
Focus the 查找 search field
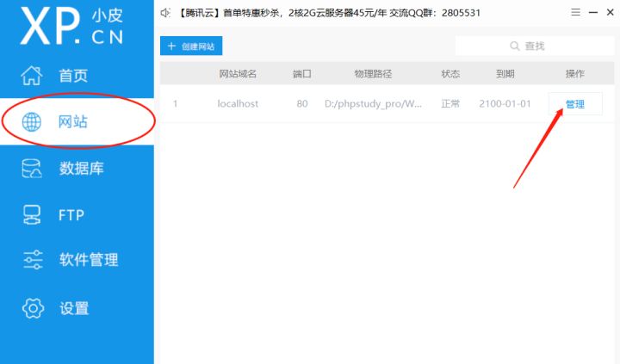pyautogui.click(x=535, y=46)
